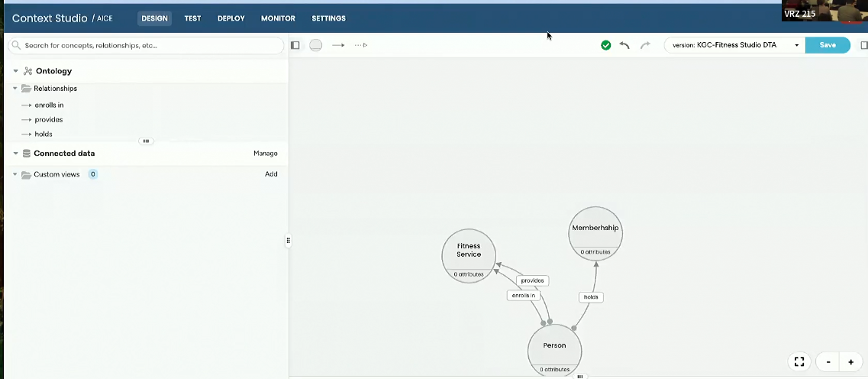Click the green validation checkmark icon

click(605, 45)
